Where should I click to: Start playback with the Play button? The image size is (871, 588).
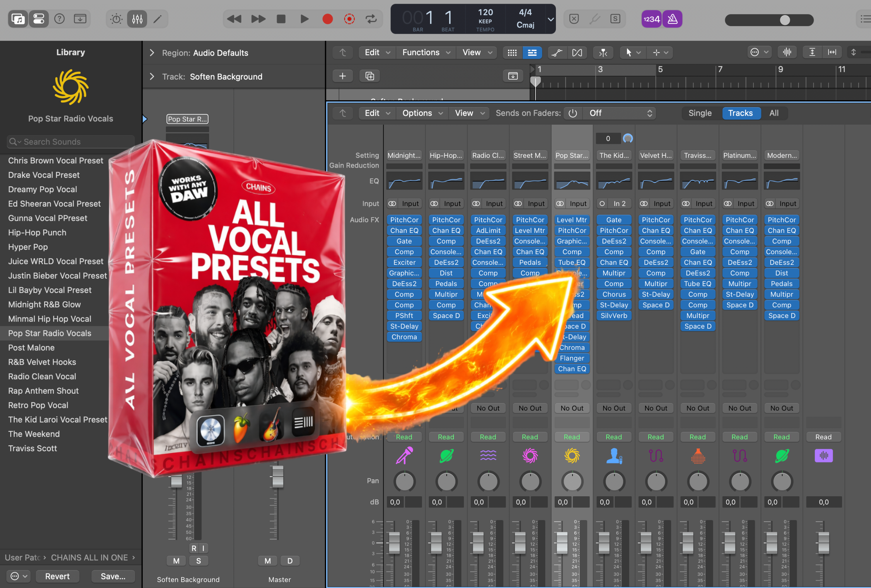point(304,19)
